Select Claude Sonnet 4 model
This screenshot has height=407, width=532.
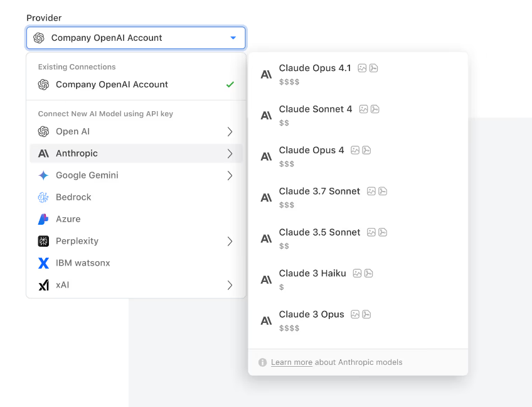(x=358, y=116)
